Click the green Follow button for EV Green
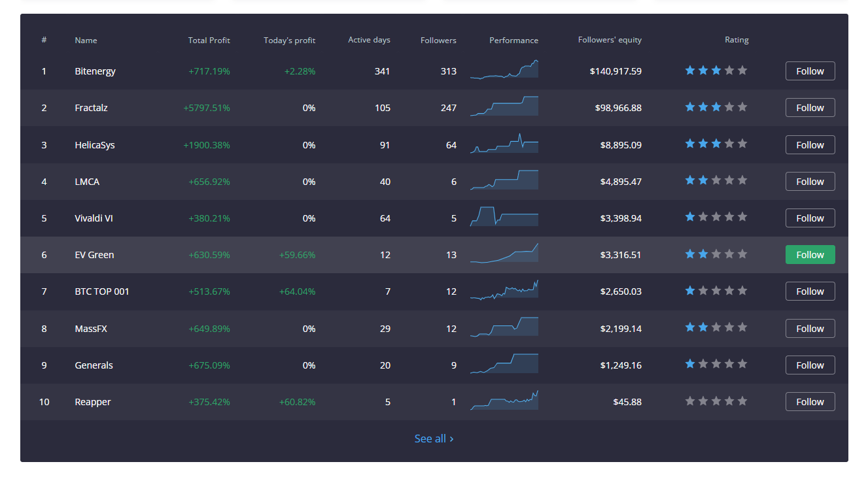 (810, 255)
